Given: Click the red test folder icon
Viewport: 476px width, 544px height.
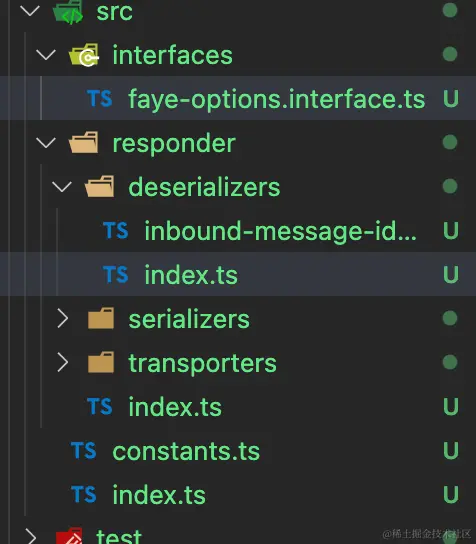Looking at the screenshot, I should click(x=69, y=536).
